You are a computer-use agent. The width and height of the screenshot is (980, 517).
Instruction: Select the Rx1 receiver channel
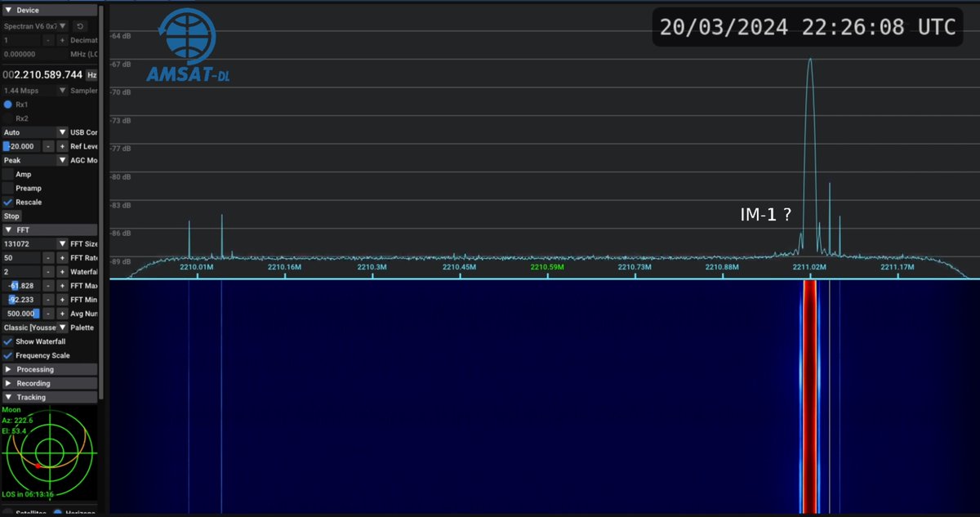[8, 105]
